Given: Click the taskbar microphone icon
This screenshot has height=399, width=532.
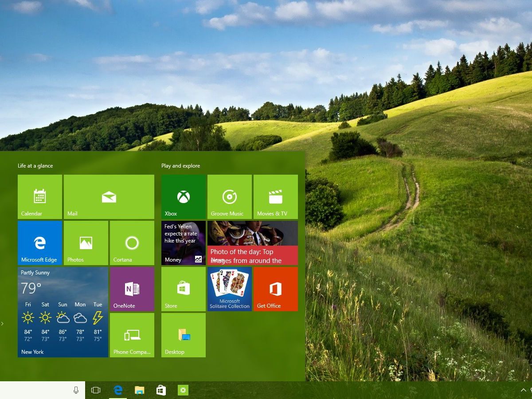Looking at the screenshot, I should click(76, 390).
